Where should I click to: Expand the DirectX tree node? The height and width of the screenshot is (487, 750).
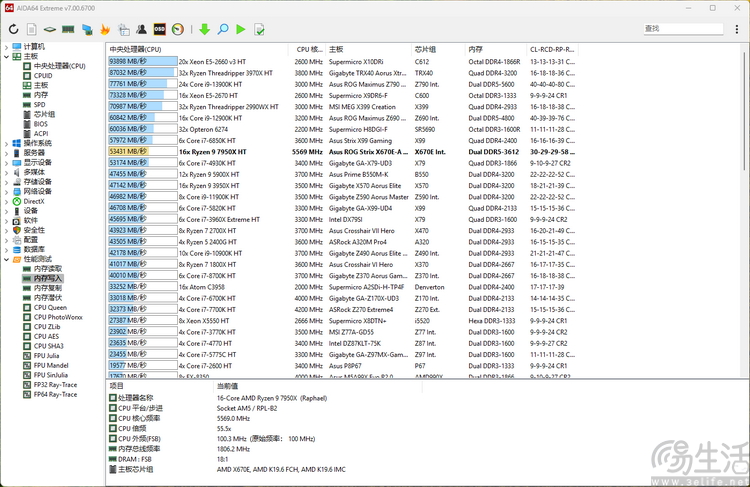point(6,201)
